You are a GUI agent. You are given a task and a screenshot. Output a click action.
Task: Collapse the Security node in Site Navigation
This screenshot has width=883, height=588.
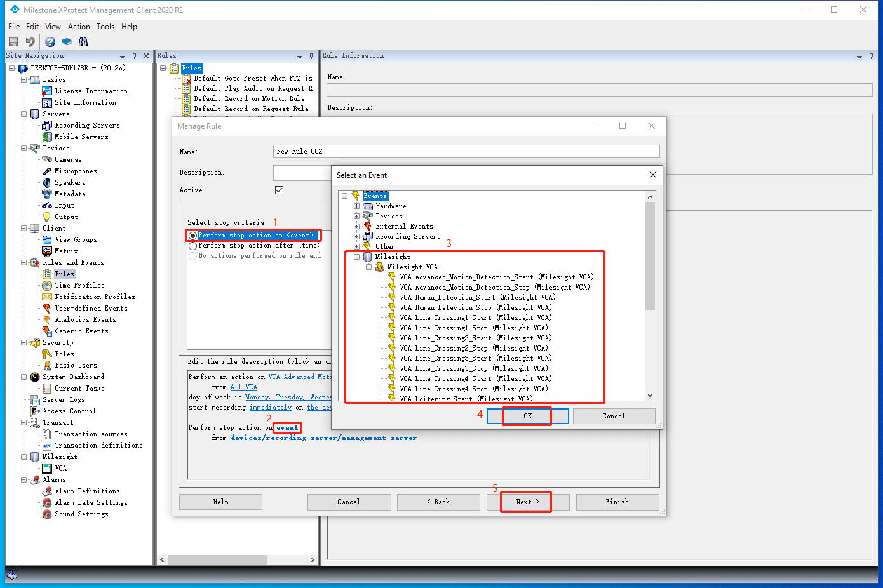pyautogui.click(x=24, y=342)
